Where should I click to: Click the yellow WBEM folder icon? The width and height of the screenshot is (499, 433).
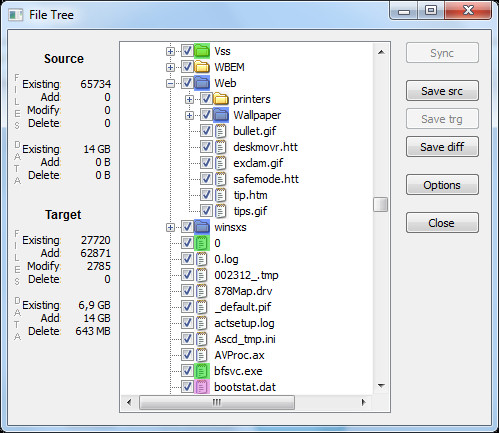click(202, 67)
